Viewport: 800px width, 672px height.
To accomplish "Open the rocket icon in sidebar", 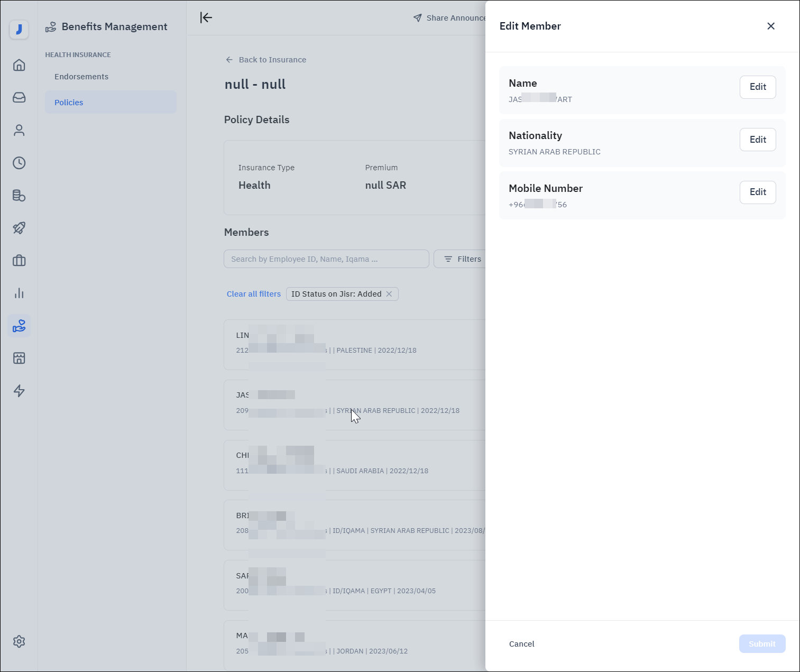I will click(x=19, y=228).
